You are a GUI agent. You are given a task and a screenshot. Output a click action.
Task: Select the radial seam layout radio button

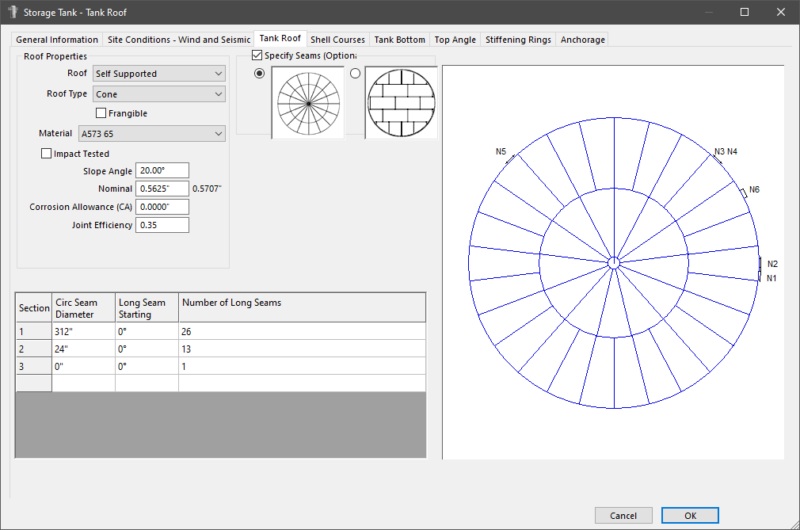tap(261, 74)
